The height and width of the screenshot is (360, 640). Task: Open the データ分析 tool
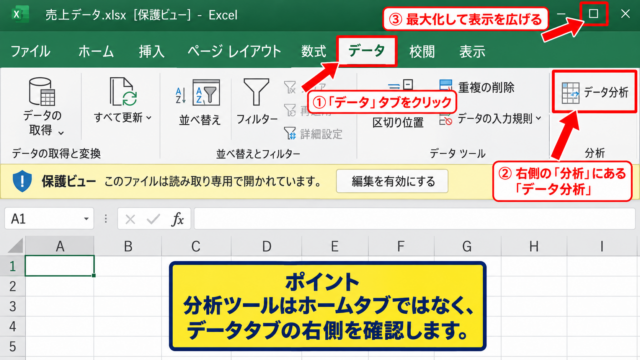tap(594, 92)
